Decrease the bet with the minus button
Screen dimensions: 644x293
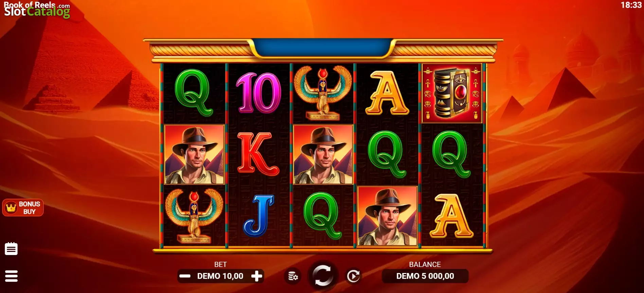pos(185,276)
